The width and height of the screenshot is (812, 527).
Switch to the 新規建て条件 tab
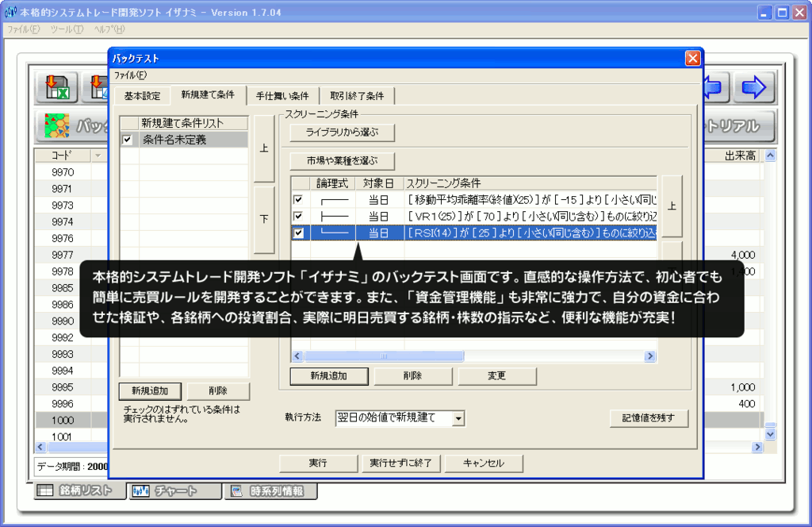click(x=208, y=94)
